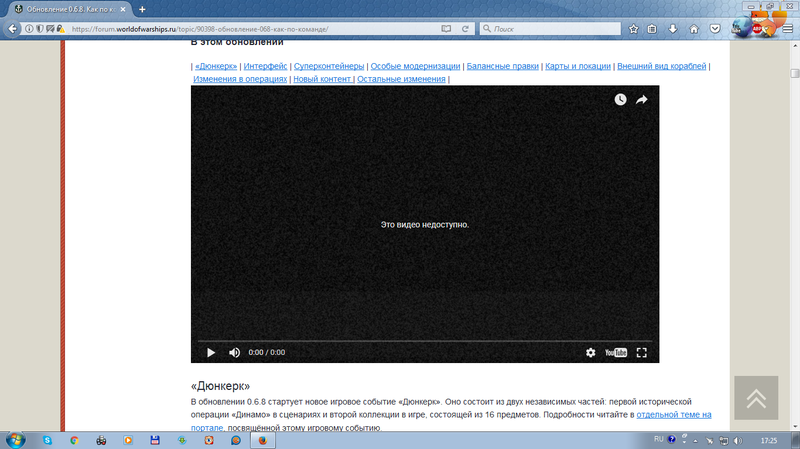This screenshot has height=449, width=800.
Task: Click the URL address field
Action: (254, 29)
